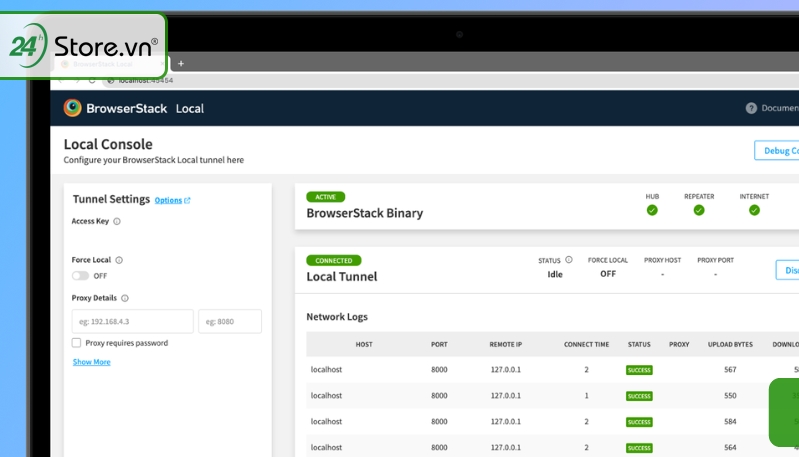Click the BrowserStack logo icon
This screenshot has height=457, width=799.
pyautogui.click(x=72, y=107)
